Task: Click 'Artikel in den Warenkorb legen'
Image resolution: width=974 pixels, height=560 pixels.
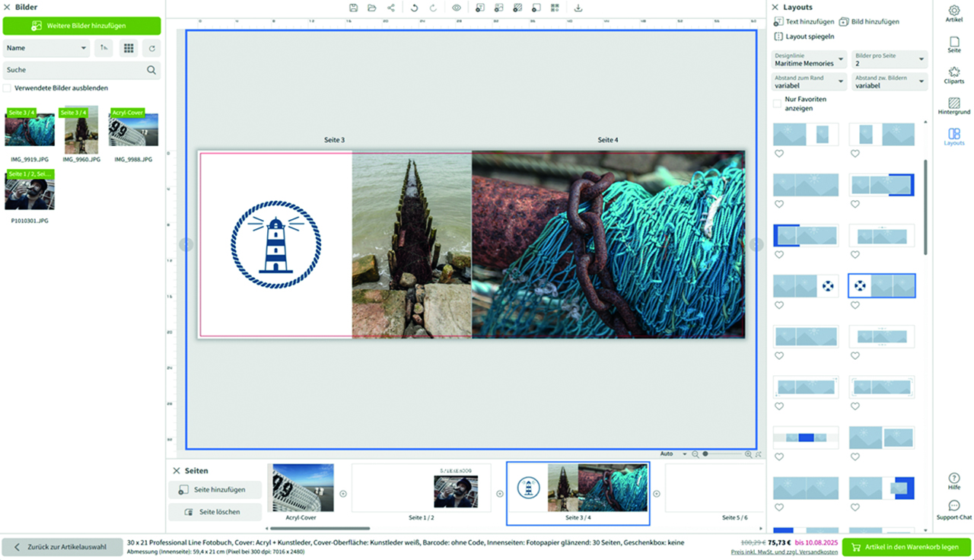Action: [x=906, y=547]
